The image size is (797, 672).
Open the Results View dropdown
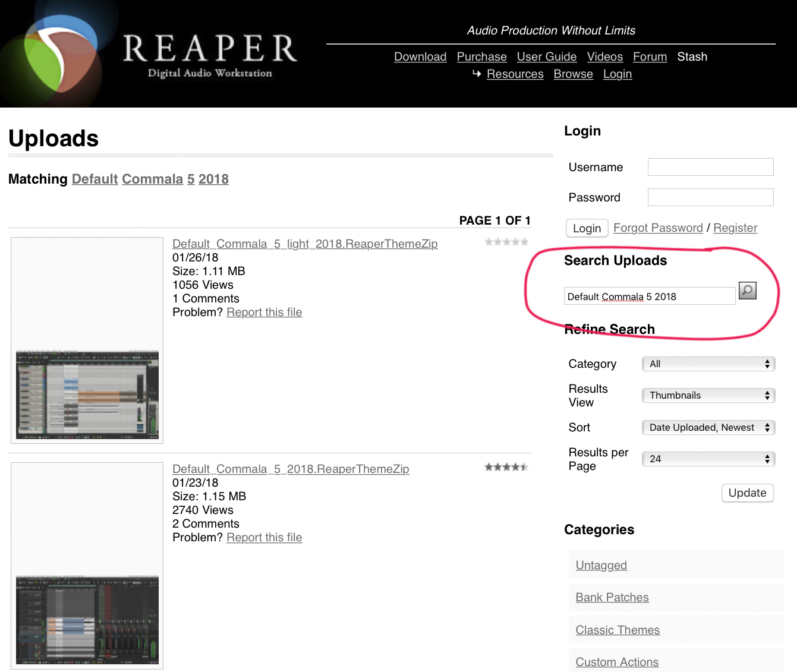coord(708,395)
